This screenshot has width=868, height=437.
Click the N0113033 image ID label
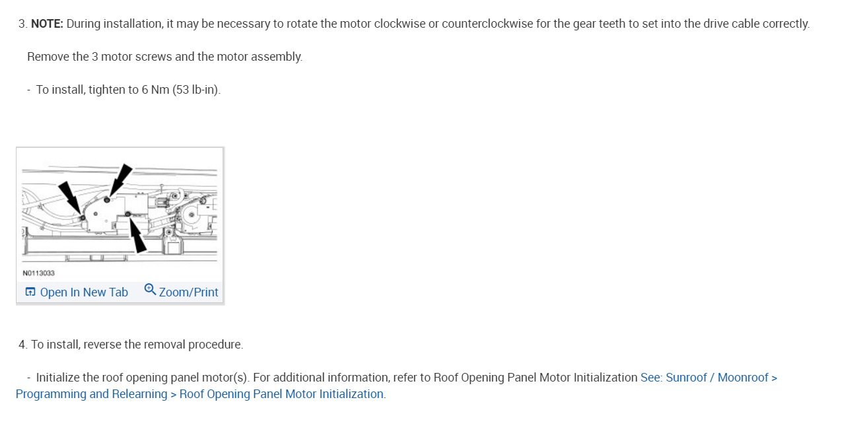pos(38,273)
